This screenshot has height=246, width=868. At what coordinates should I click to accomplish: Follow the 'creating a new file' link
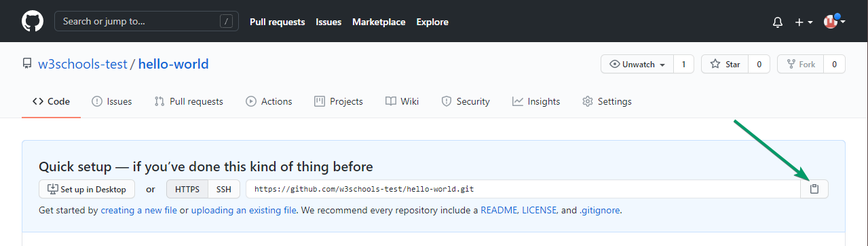139,211
